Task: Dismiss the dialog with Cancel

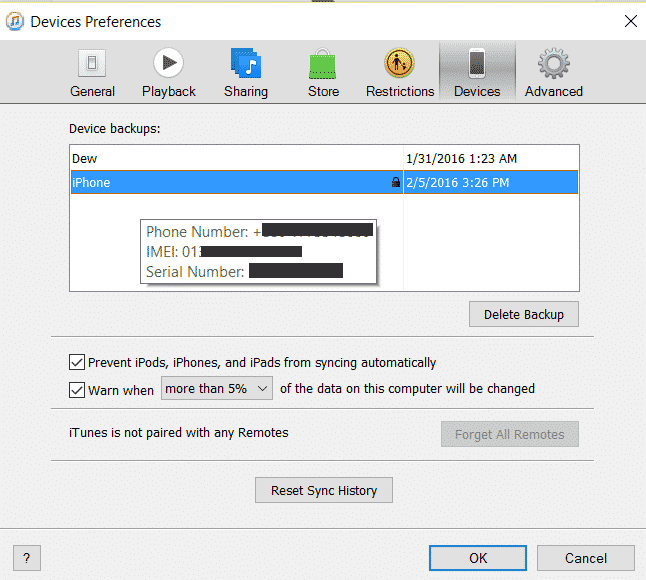Action: 585,558
